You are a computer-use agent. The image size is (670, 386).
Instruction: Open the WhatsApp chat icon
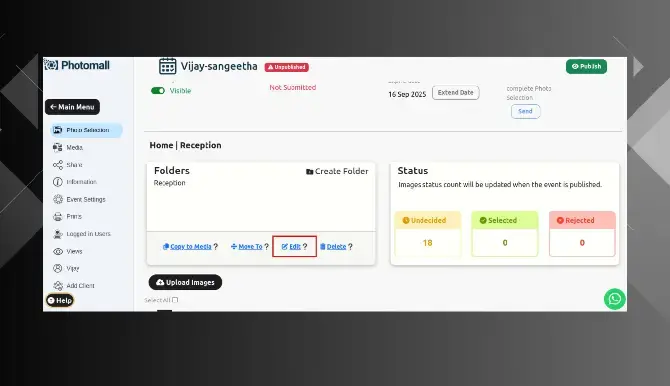(614, 299)
